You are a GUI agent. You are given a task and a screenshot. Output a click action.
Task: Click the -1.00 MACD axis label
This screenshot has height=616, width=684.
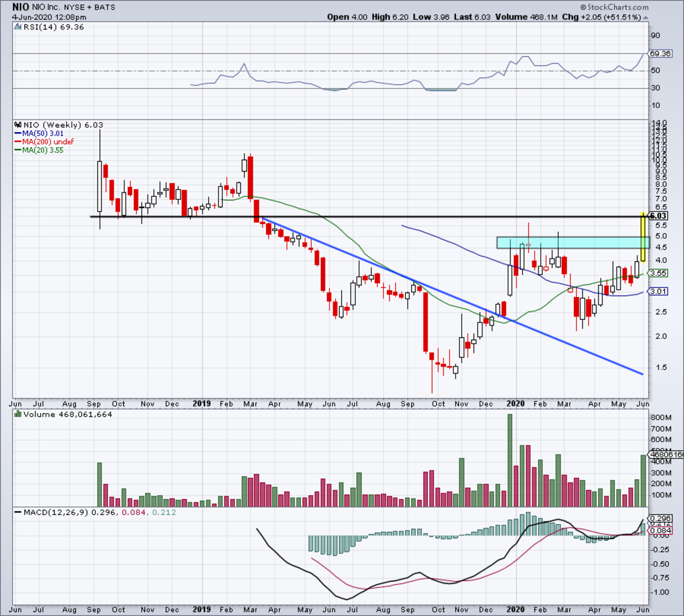click(x=660, y=593)
